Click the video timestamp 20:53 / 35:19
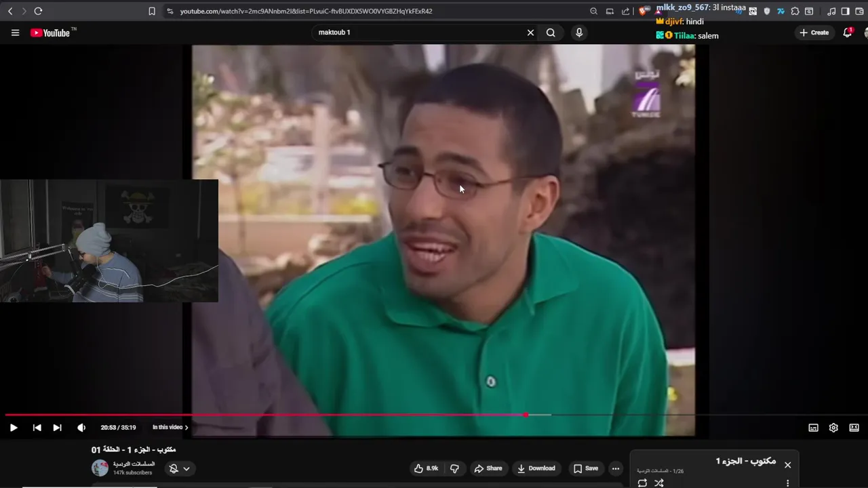The image size is (868, 488). click(118, 428)
